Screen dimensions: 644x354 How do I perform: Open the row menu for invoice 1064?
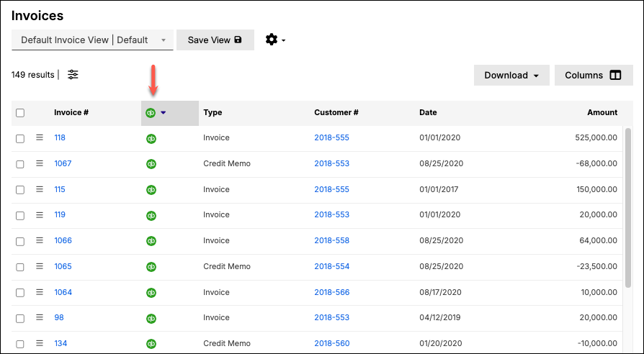tap(40, 292)
